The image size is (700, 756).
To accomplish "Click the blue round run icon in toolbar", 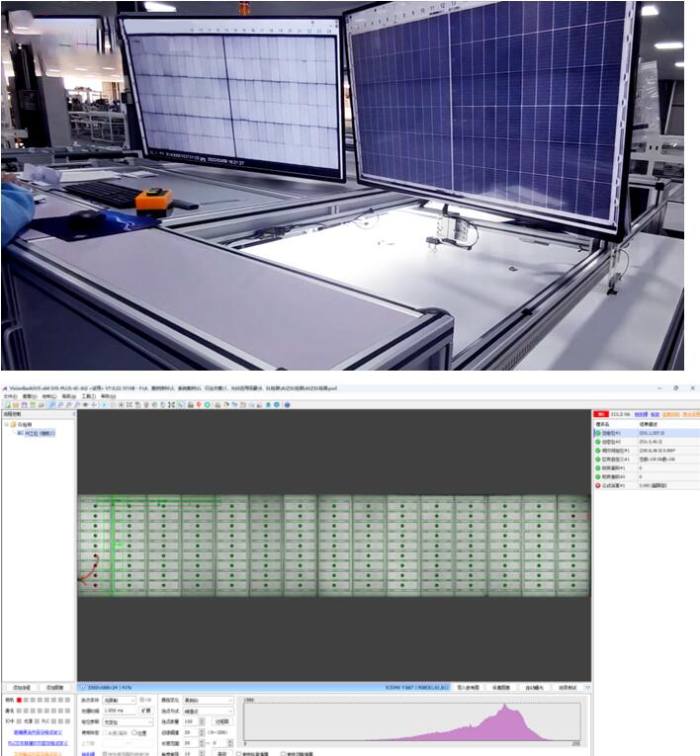I will tap(104, 405).
